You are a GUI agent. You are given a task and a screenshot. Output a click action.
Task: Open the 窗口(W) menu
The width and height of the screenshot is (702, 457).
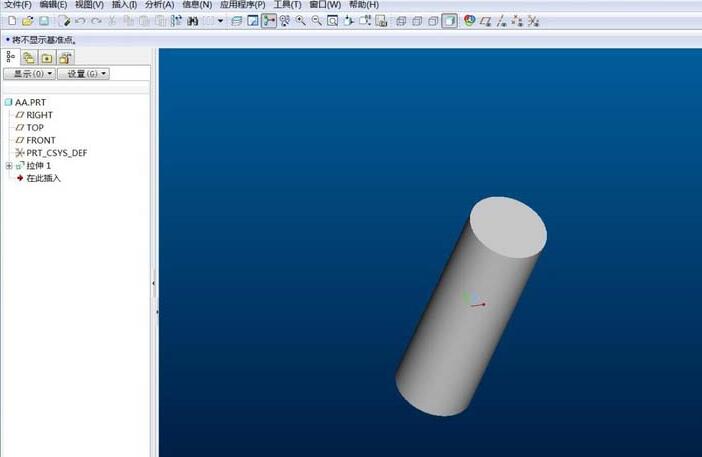pos(325,5)
